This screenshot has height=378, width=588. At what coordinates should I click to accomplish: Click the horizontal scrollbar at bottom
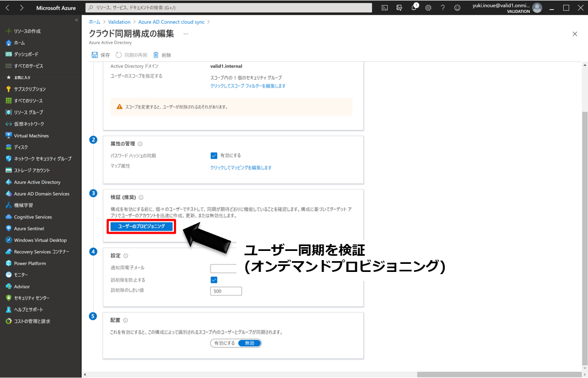[x=500, y=375]
